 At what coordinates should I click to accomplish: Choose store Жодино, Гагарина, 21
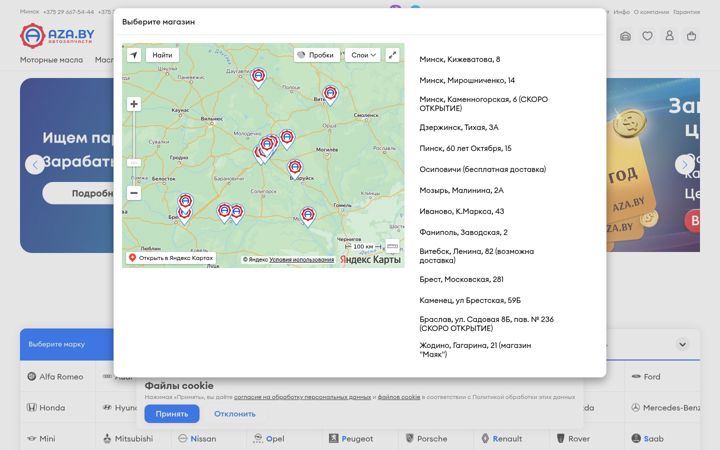tap(475, 350)
